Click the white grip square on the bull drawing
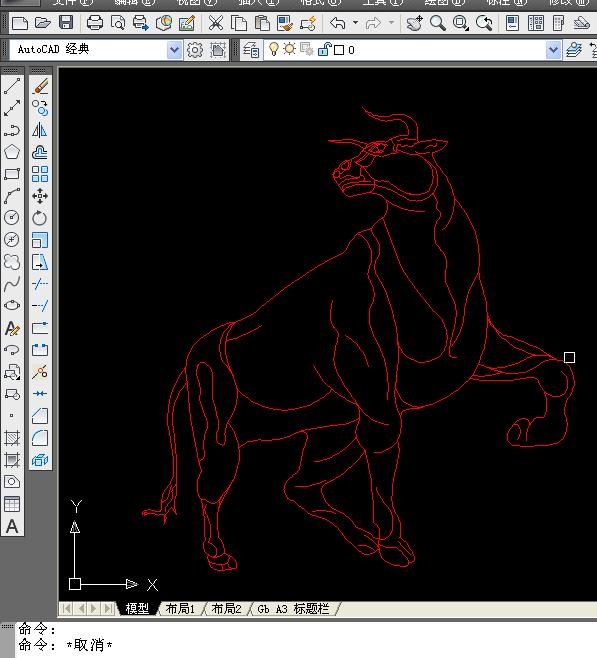This screenshot has height=658, width=597. (569, 358)
